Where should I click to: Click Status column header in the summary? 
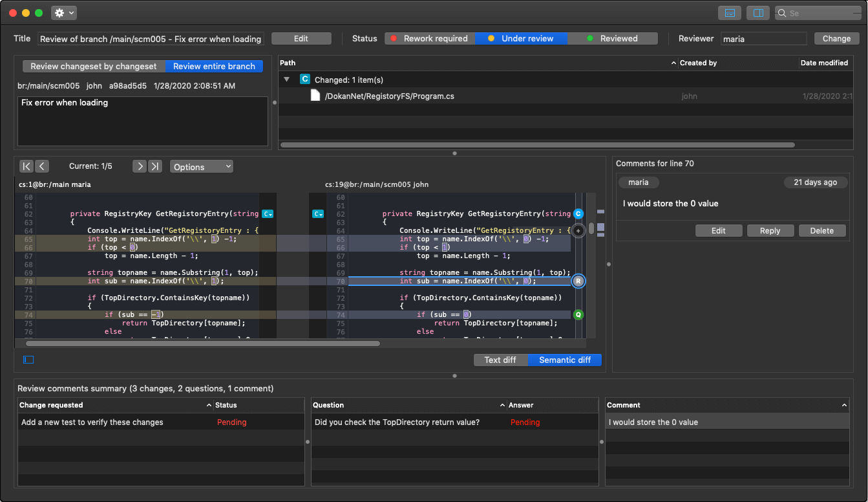259,405
